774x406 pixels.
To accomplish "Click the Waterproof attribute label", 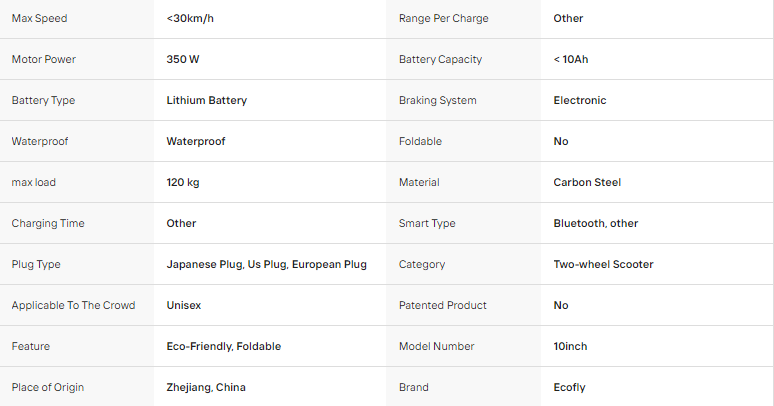I will pos(39,141).
